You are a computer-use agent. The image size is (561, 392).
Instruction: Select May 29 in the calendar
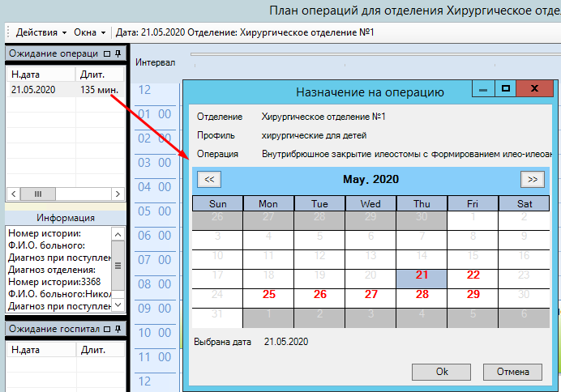tap(473, 298)
